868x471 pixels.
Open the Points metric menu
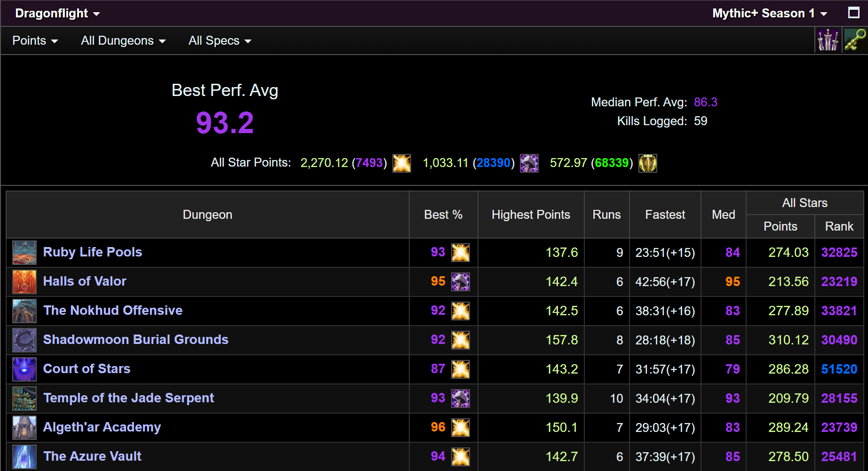click(x=35, y=41)
